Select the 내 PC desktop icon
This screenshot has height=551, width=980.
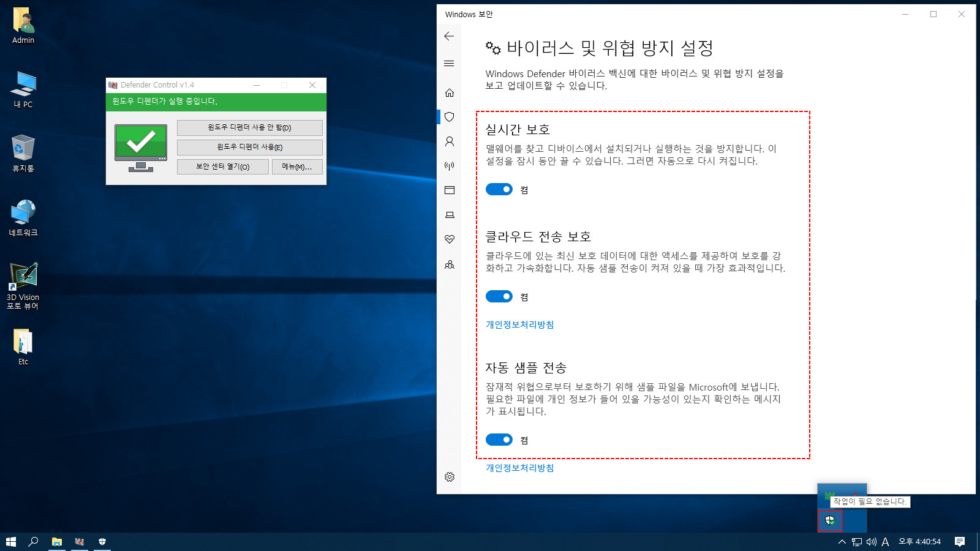(x=23, y=89)
